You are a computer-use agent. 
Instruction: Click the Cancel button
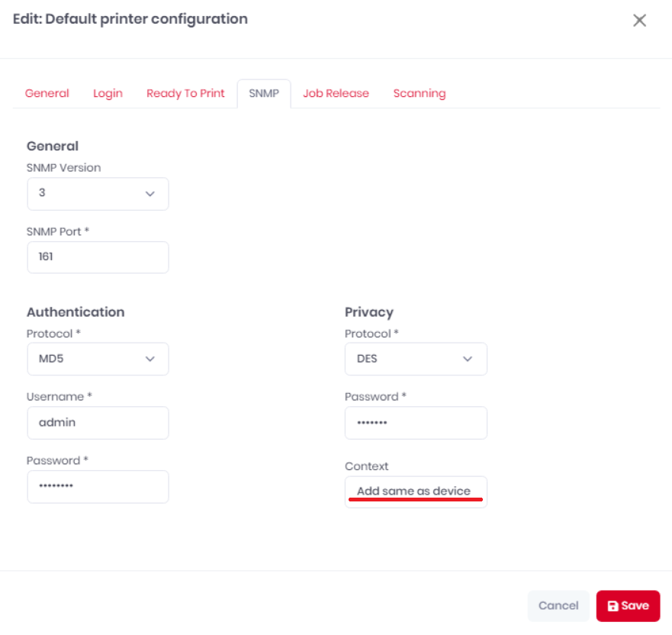558,605
